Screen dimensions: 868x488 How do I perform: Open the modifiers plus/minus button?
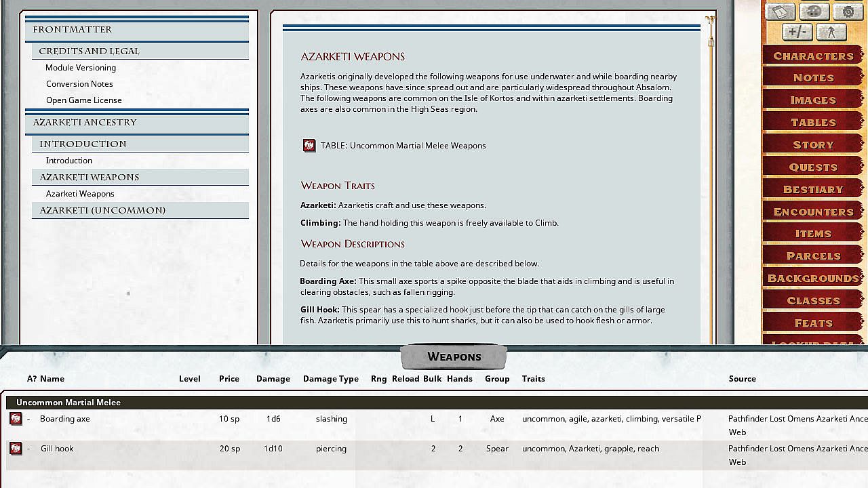[797, 32]
